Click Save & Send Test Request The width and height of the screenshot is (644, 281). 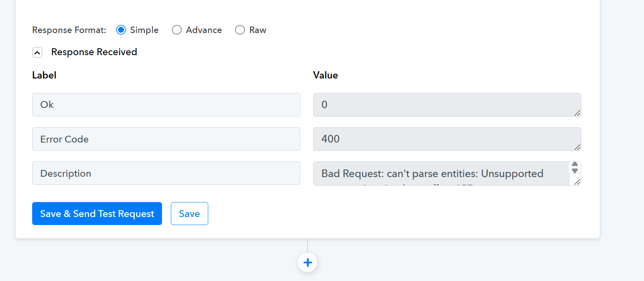click(97, 214)
